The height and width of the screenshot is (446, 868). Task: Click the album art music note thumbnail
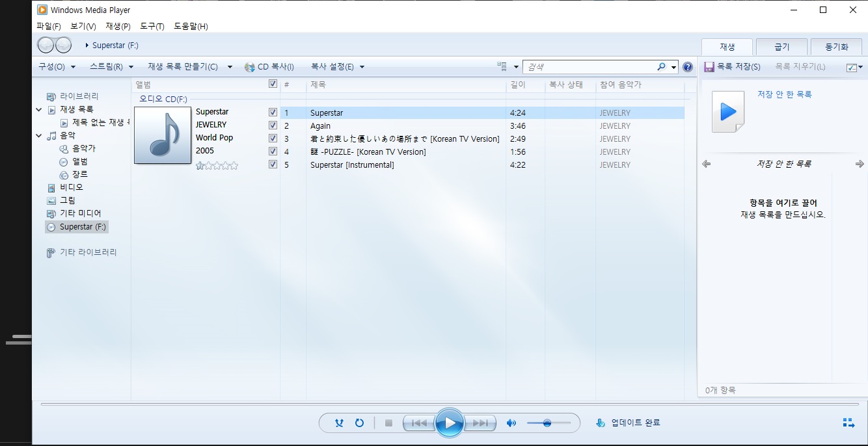click(163, 135)
